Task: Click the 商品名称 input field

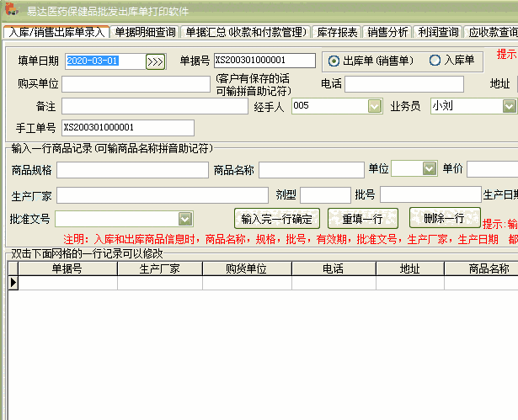Action: point(312,170)
